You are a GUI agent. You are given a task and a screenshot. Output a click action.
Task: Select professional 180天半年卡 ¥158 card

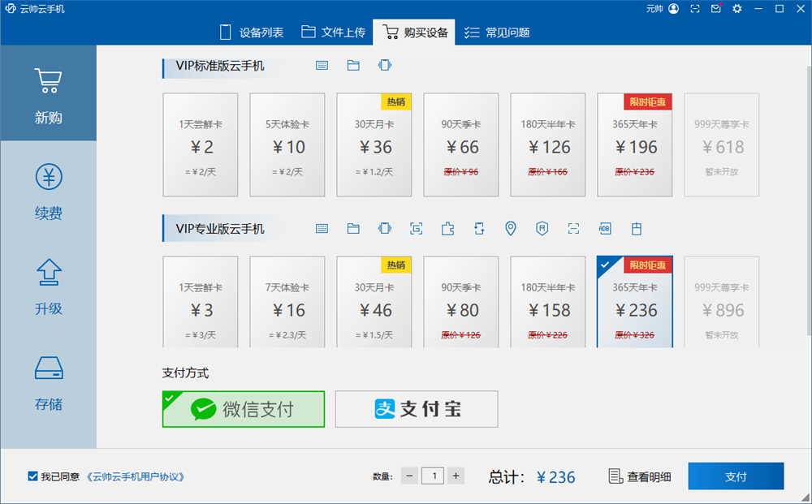(548, 302)
